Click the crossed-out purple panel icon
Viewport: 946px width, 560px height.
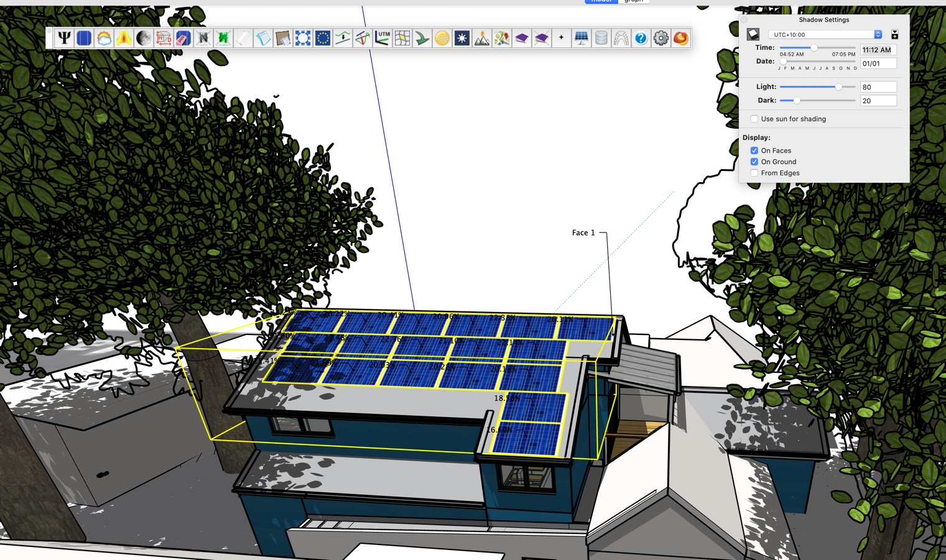click(542, 39)
